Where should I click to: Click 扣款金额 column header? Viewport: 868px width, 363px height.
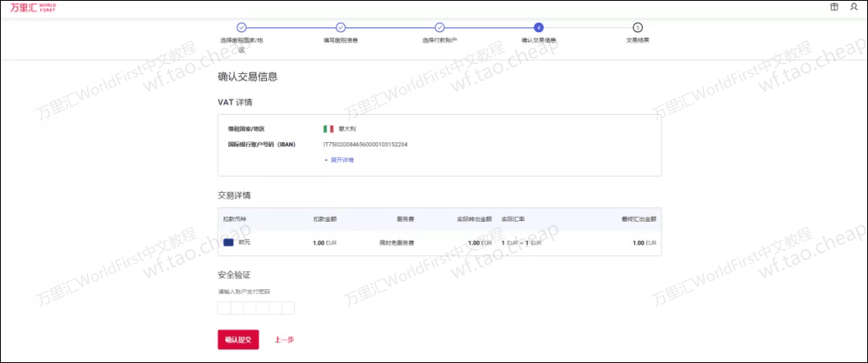tap(325, 219)
